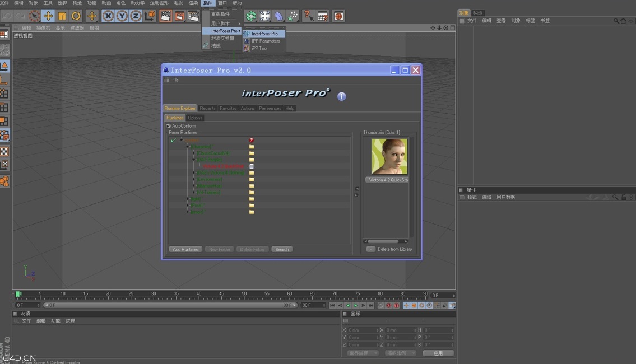The height and width of the screenshot is (364, 636).
Task: Click the Add Runtimes button
Action: pyautogui.click(x=185, y=249)
